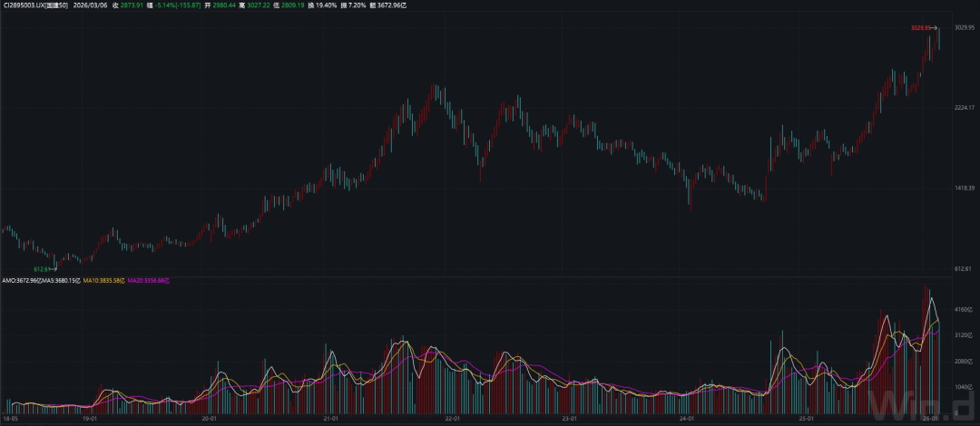Click the 26-01 time axis label
The height and width of the screenshot is (426, 980).
point(929,419)
